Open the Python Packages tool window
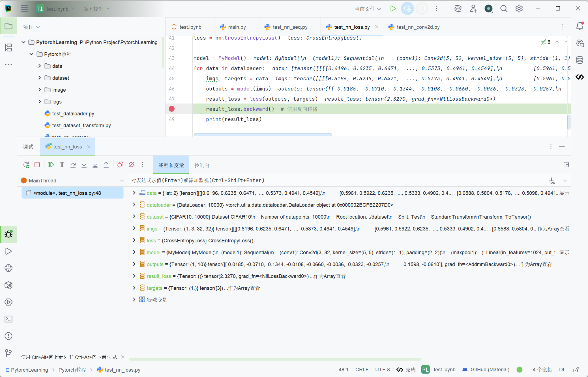Viewport: 588px width, 377px height. (x=8, y=285)
